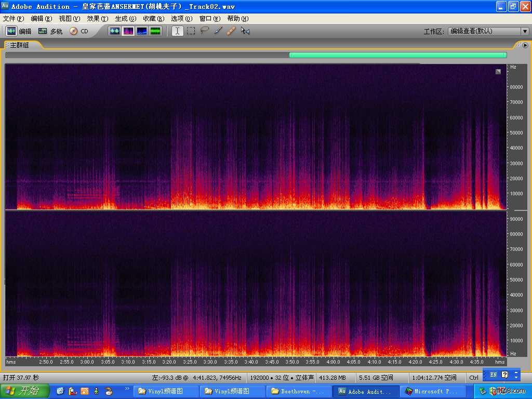The width and height of the screenshot is (532, 399).
Task: Click the scrub playback tool icon
Action: click(245, 31)
